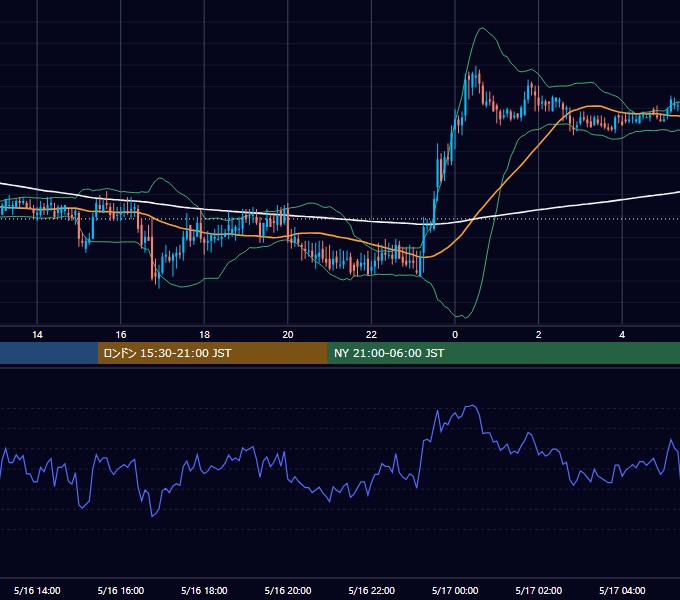Click the hour label 14 on price chart axis

click(x=37, y=335)
